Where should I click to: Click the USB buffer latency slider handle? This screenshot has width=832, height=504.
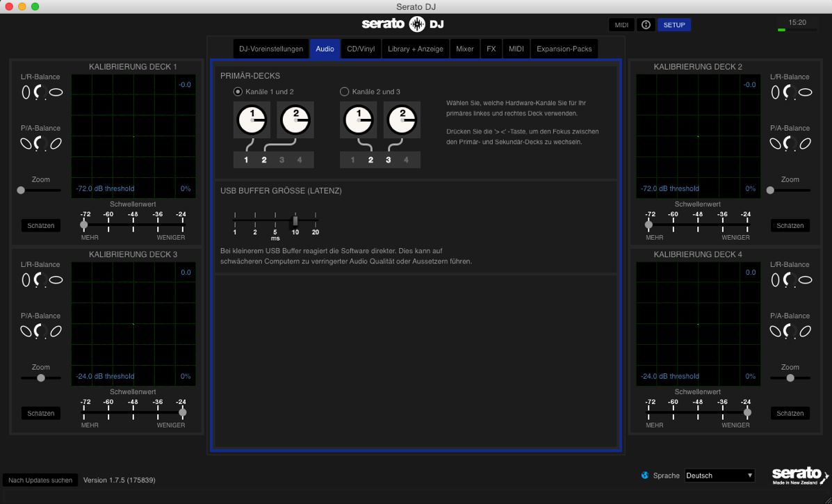295,220
